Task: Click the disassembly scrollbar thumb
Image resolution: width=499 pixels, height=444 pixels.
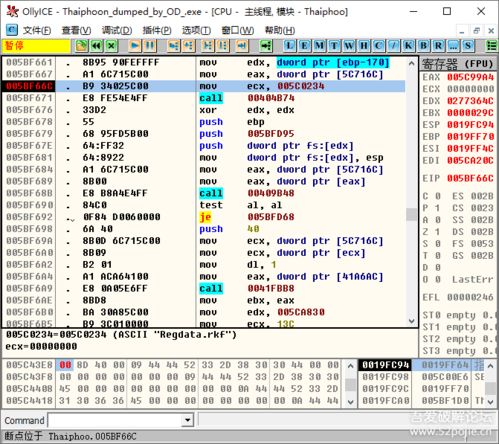Action: [412, 214]
